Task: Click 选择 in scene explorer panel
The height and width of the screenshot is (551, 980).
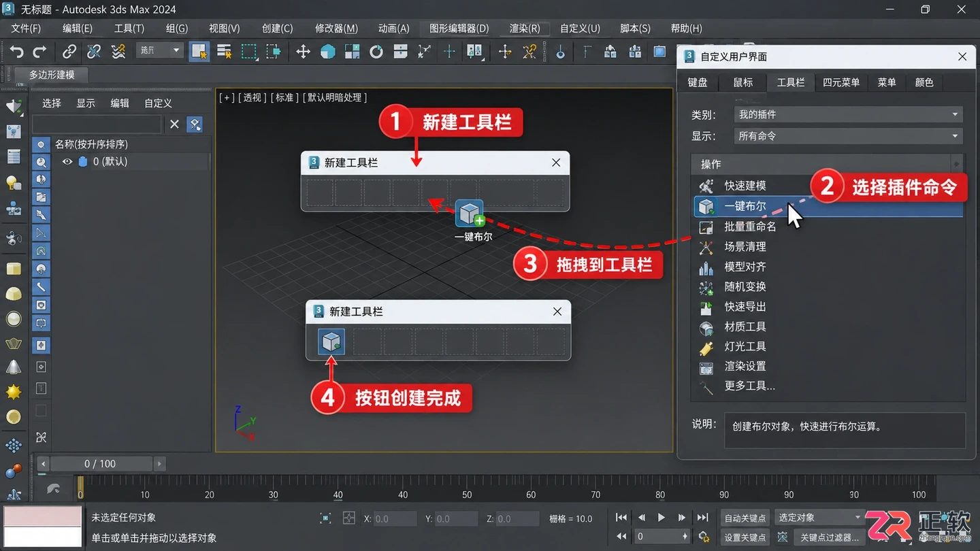Action: 52,103
